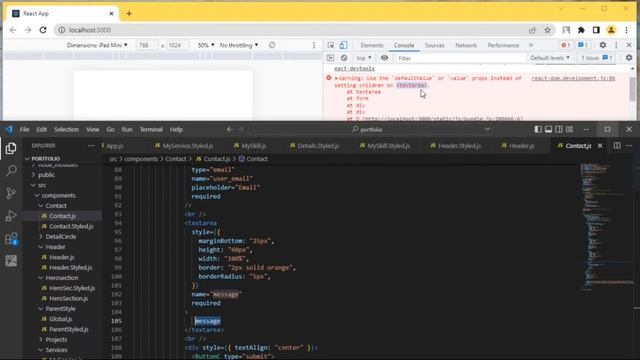The height and width of the screenshot is (360, 640).
Task: Open the Header.js editor tab
Action: click(518, 145)
